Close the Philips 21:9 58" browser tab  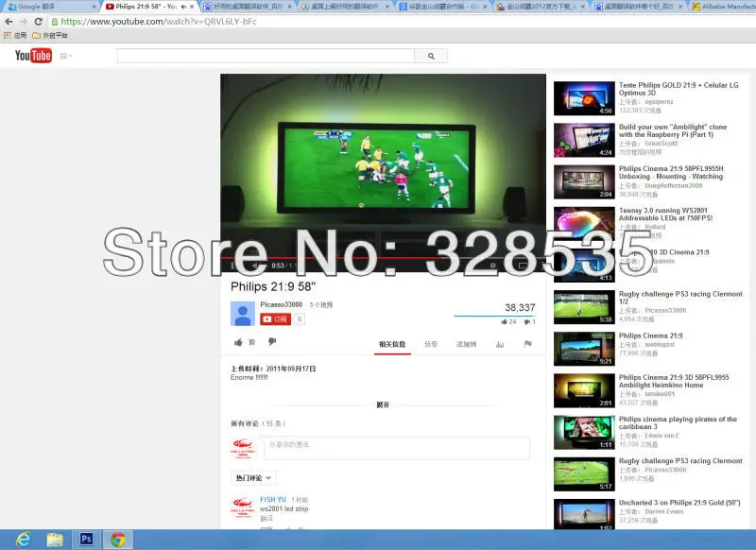pyautogui.click(x=192, y=7)
